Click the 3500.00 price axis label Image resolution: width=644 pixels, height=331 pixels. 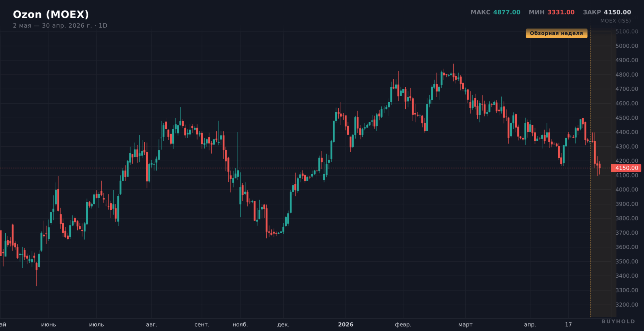point(627,262)
